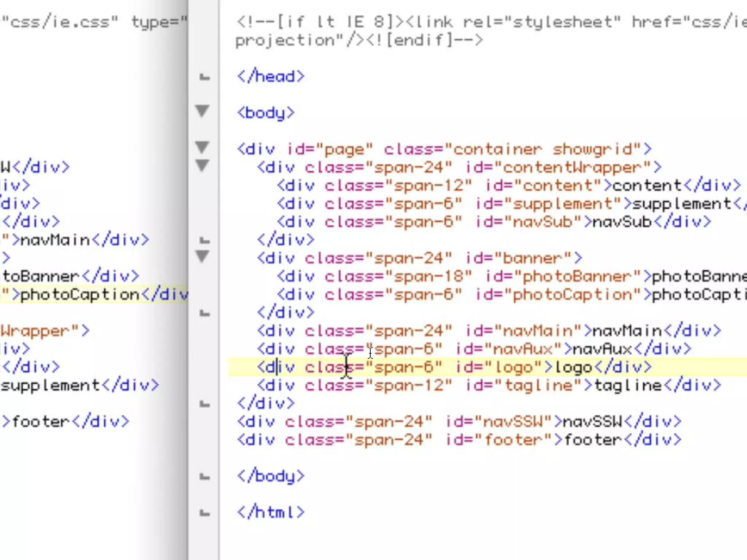This screenshot has height=560, width=747.
Task: Click the navSSW div code line
Action: [459, 422]
